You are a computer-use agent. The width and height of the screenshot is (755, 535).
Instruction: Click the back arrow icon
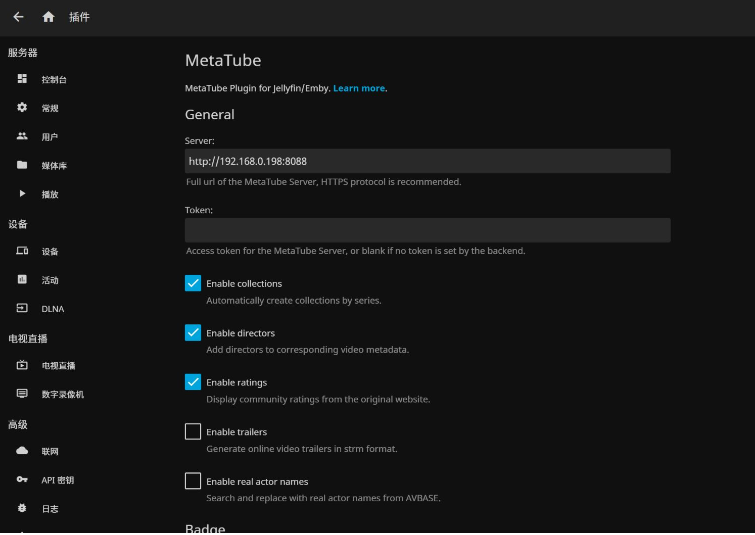coord(18,17)
